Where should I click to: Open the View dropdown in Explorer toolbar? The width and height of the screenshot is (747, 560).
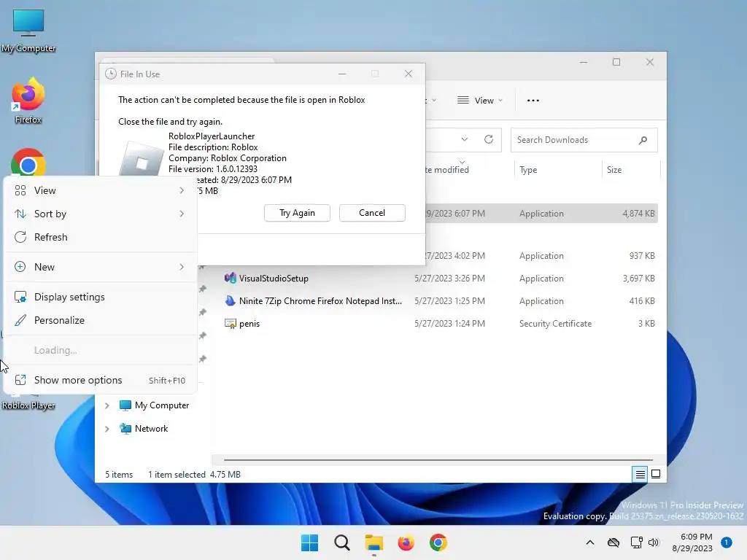click(x=480, y=101)
